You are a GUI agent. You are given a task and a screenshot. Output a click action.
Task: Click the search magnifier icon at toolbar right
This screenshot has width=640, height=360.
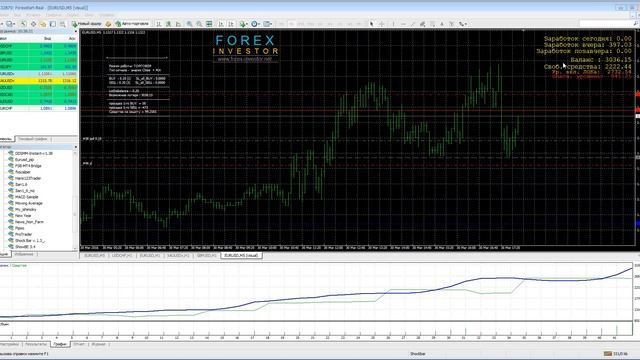pos(636,24)
